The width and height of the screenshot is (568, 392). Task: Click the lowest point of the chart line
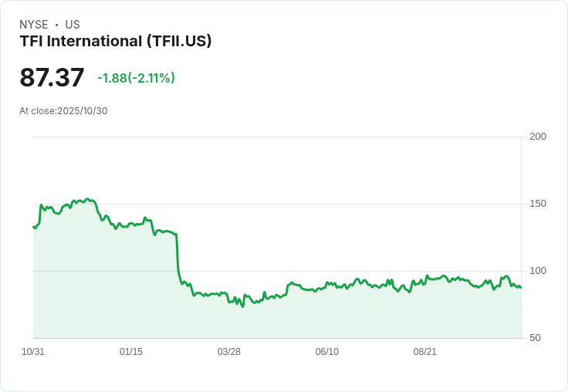tap(242, 306)
